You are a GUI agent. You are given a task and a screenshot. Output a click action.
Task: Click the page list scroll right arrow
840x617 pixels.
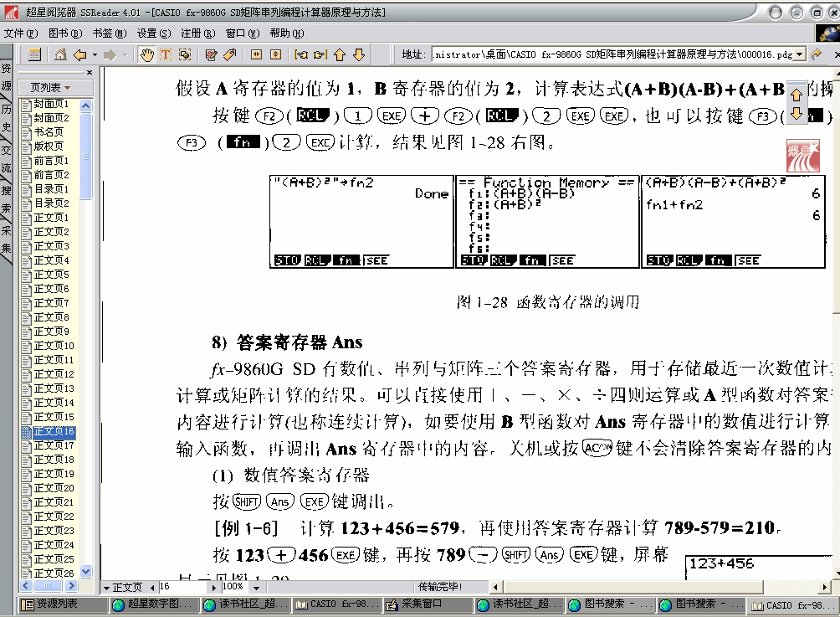72,586
